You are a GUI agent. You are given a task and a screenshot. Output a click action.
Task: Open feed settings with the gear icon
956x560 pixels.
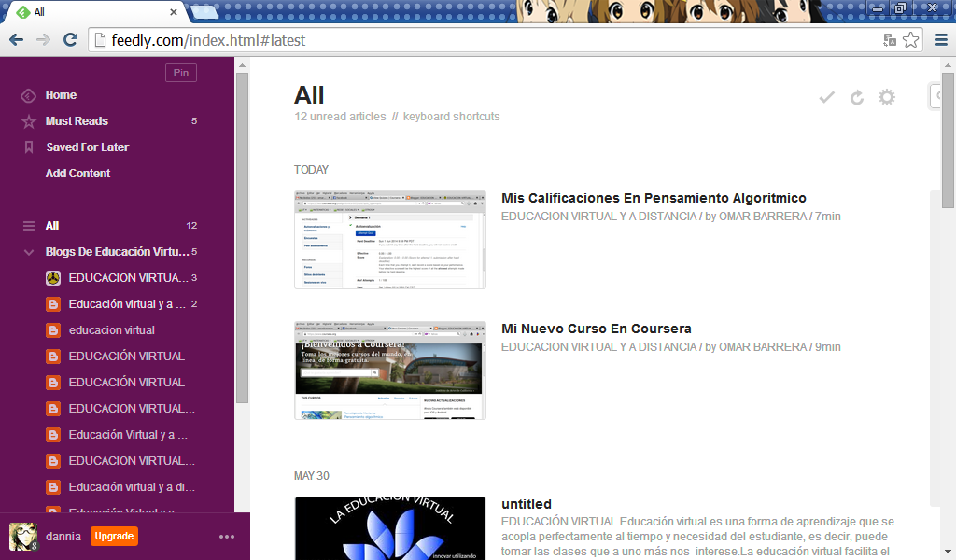coord(887,97)
